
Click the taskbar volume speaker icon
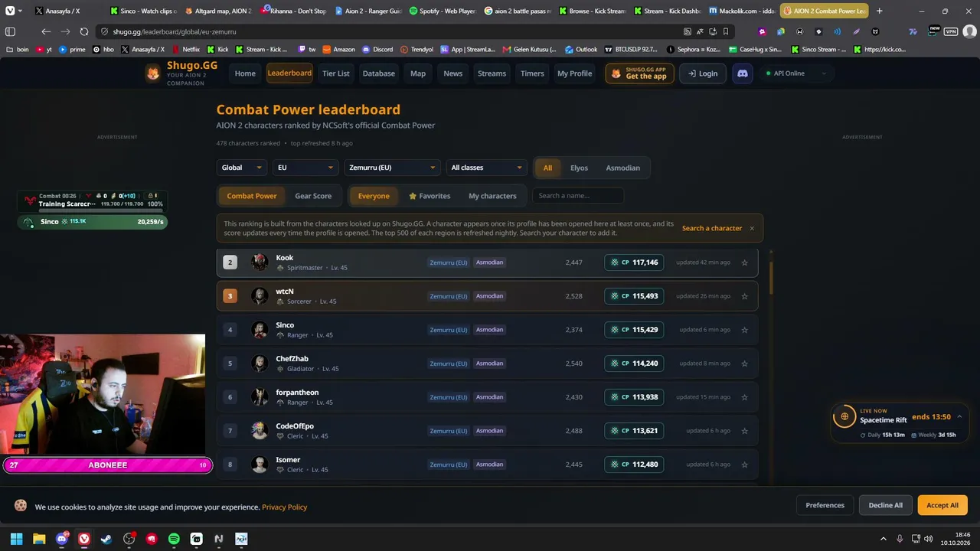pyautogui.click(x=928, y=539)
